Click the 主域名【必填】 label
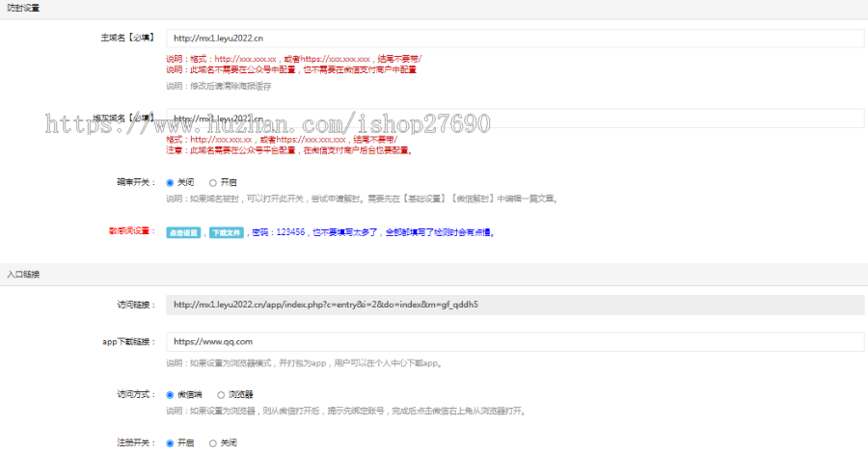 coord(128,38)
